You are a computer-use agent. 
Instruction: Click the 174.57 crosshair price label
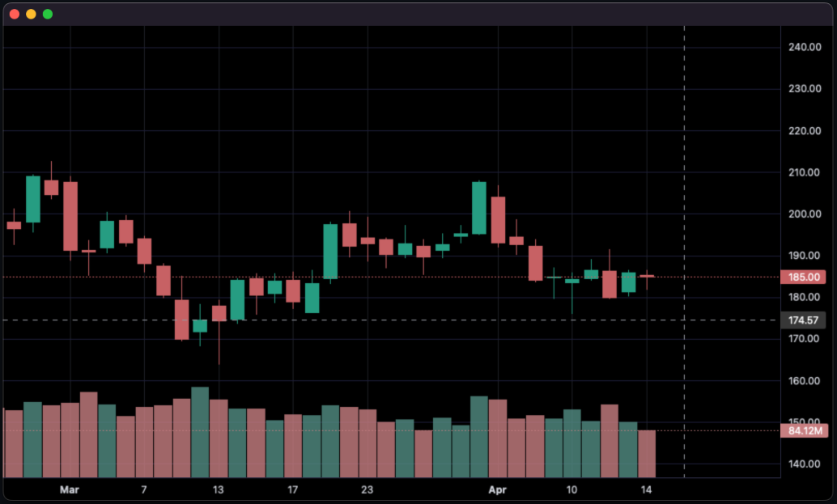coord(803,320)
